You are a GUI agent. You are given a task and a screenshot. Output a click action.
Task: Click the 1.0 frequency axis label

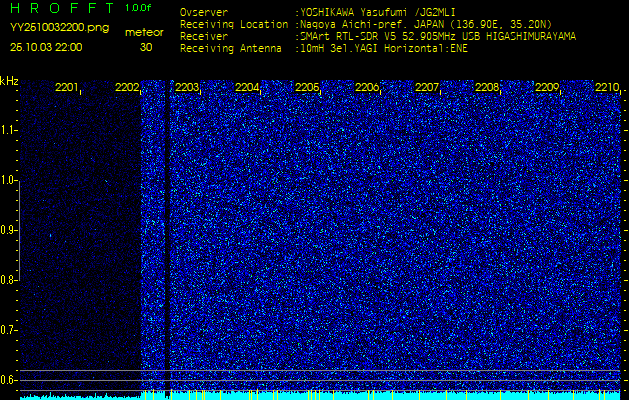click(8, 181)
